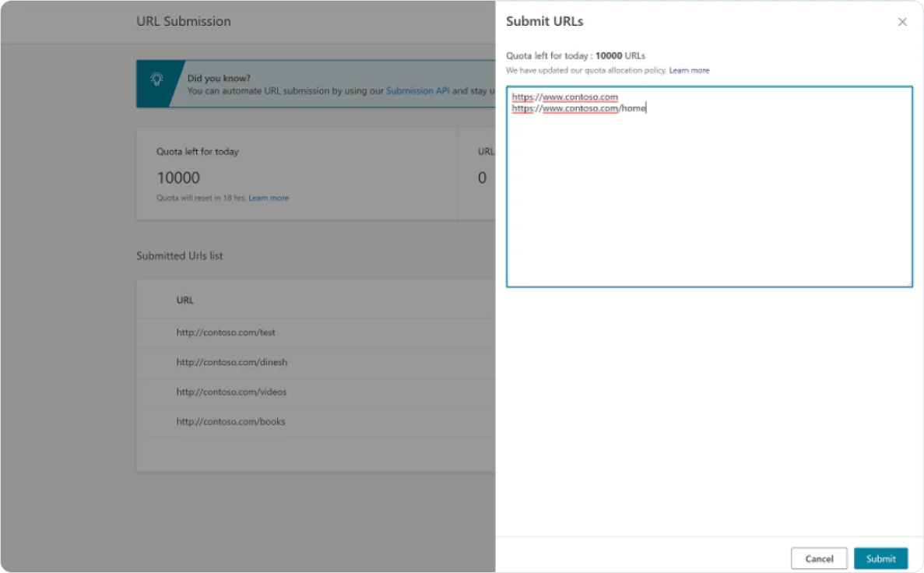924x573 pixels.
Task: Select the http://contoso.com/books row
Action: tap(316, 421)
